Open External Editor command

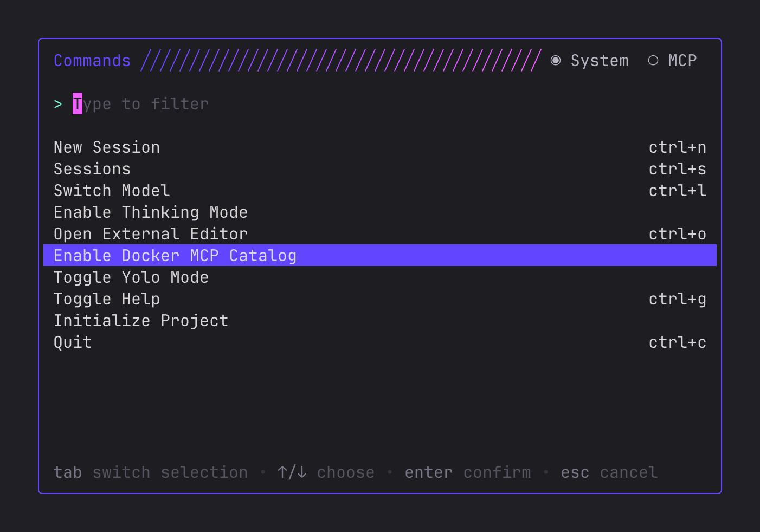151,234
